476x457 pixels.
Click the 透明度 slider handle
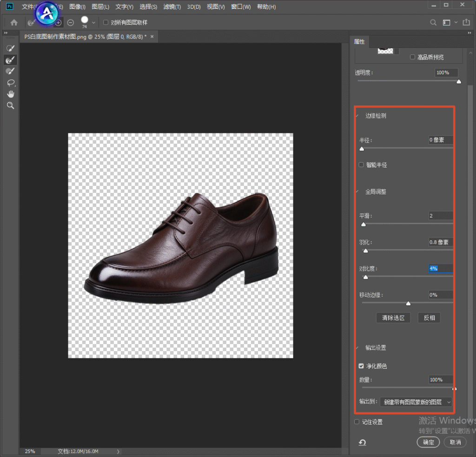coord(459,81)
